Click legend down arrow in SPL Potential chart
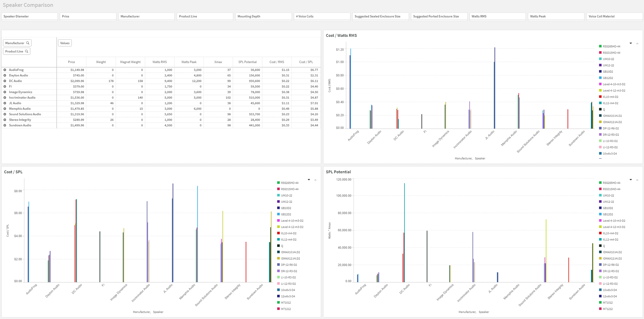644x319 pixels. (631, 180)
